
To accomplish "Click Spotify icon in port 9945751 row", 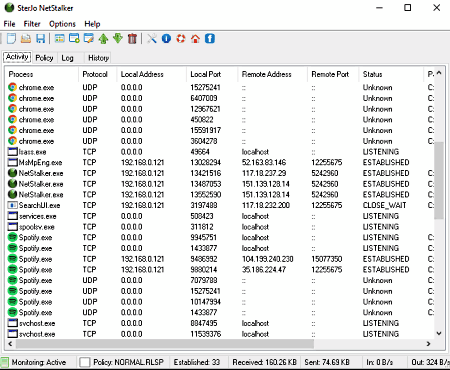I will click(13, 237).
